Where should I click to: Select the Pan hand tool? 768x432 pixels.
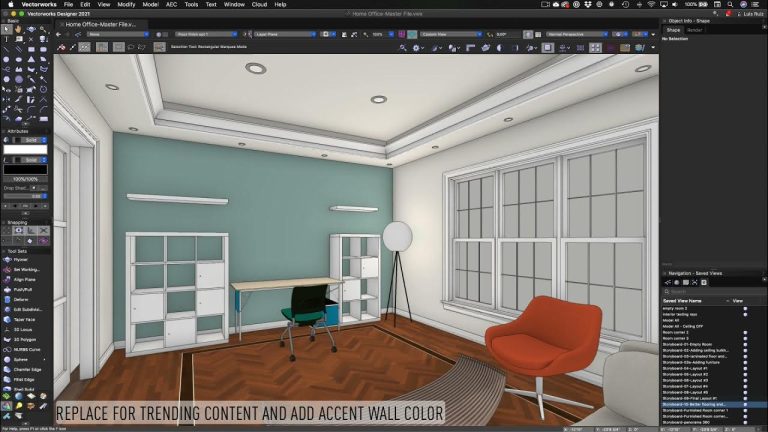(19, 29)
